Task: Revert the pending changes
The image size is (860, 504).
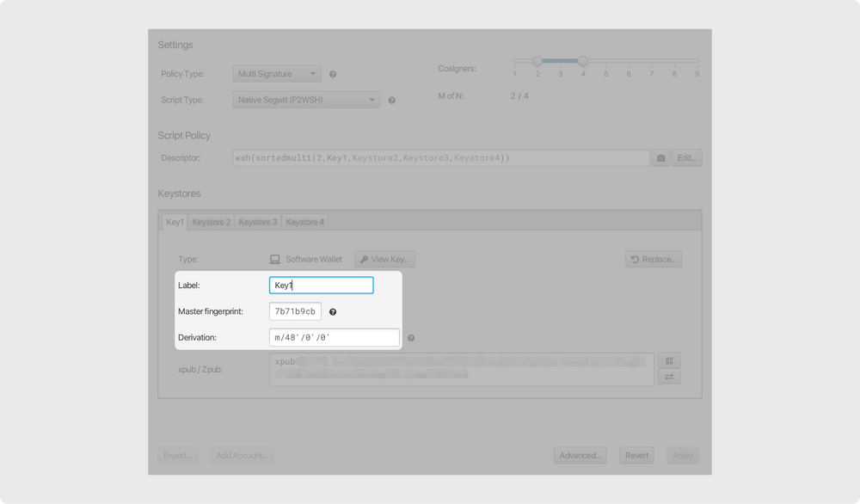Action: point(636,455)
